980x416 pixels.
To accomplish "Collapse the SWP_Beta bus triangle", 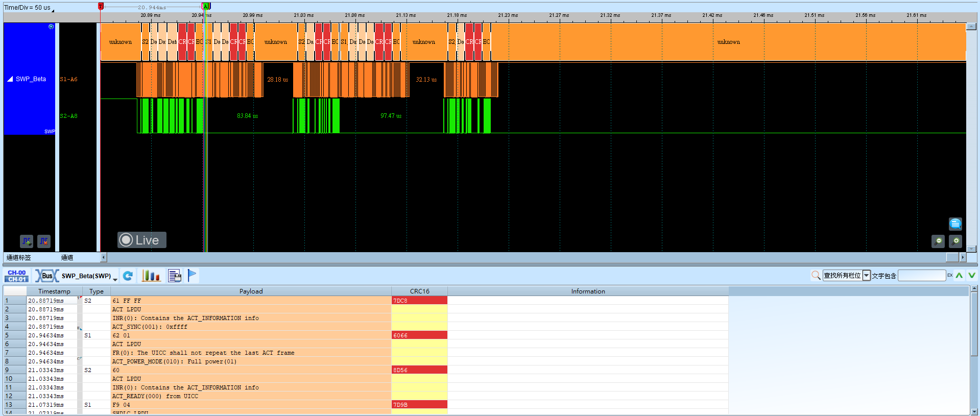I will [10, 79].
